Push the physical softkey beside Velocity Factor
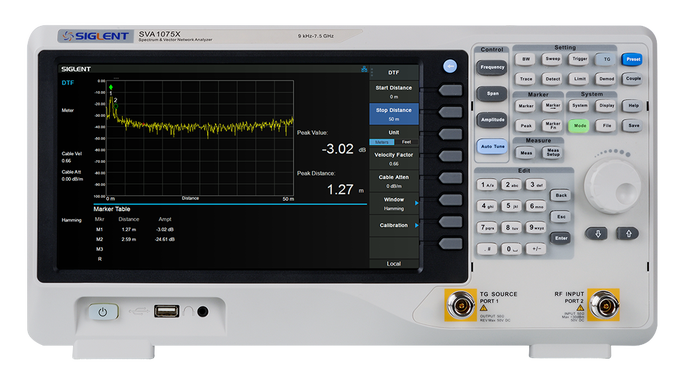The width and height of the screenshot is (680, 386). pos(451,156)
